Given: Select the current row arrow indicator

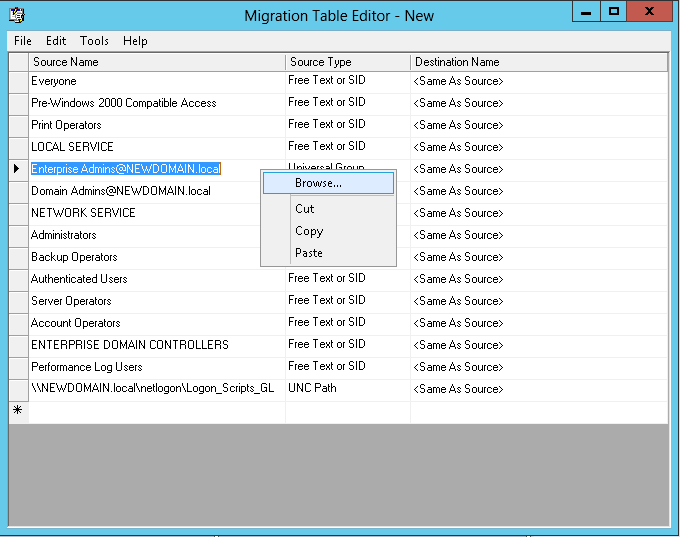Looking at the screenshot, I should (17, 169).
